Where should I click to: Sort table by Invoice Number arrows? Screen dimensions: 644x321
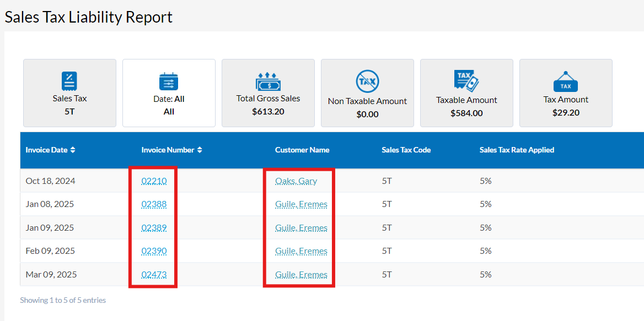point(200,150)
